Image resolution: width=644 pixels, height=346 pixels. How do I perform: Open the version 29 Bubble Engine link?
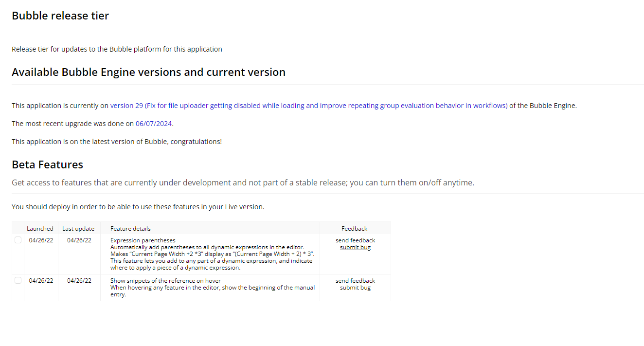tap(309, 105)
